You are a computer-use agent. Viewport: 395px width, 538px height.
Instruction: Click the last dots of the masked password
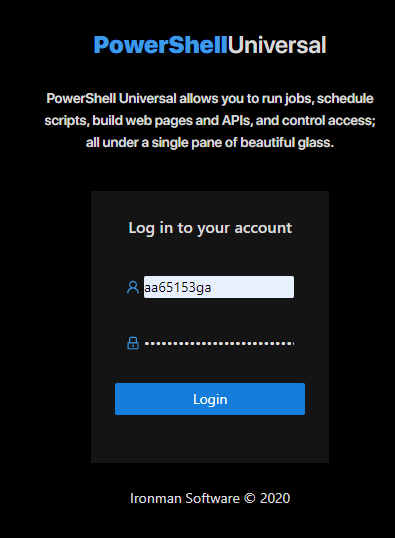288,343
